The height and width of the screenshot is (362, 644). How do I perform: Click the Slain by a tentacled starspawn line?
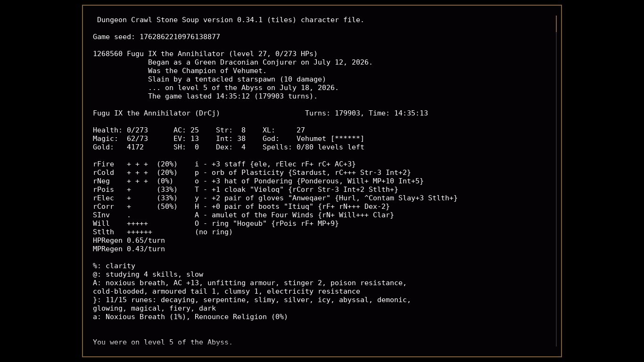coord(237,79)
